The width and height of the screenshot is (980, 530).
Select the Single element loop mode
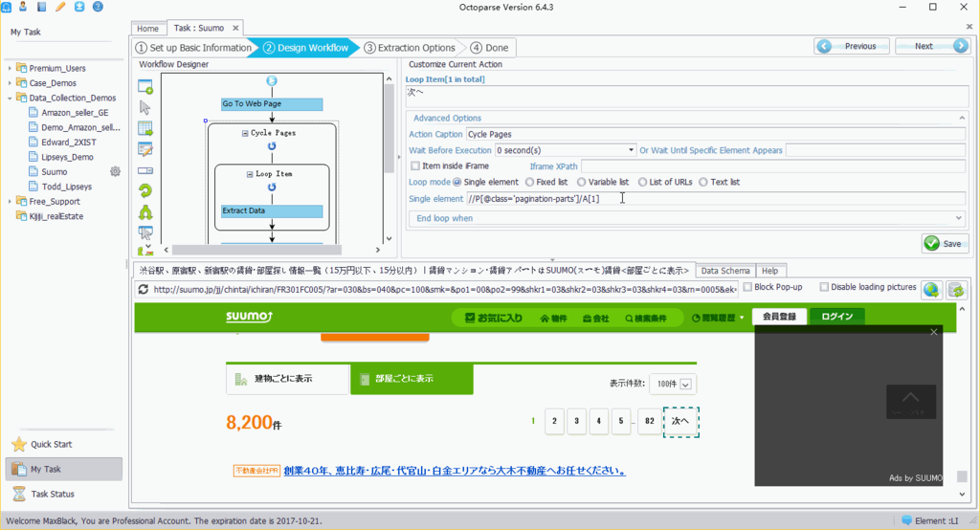click(x=457, y=182)
